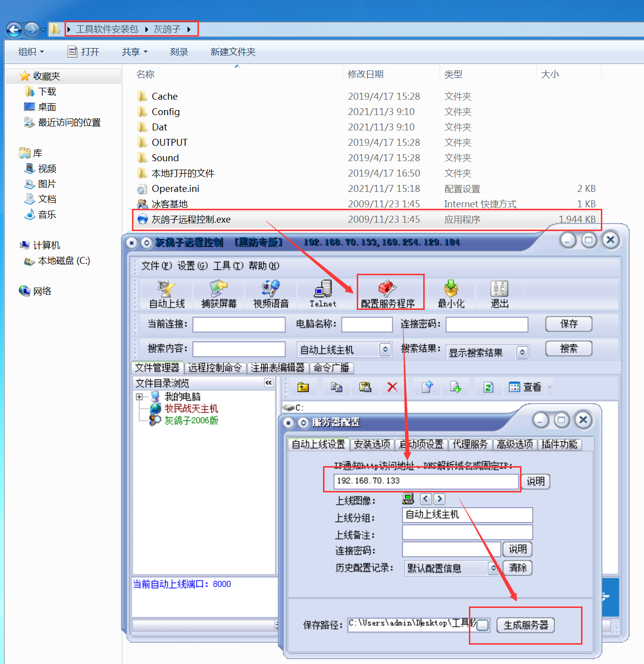Switch to 远程控制命令 tab
The height and width of the screenshot is (664, 644).
(x=215, y=368)
